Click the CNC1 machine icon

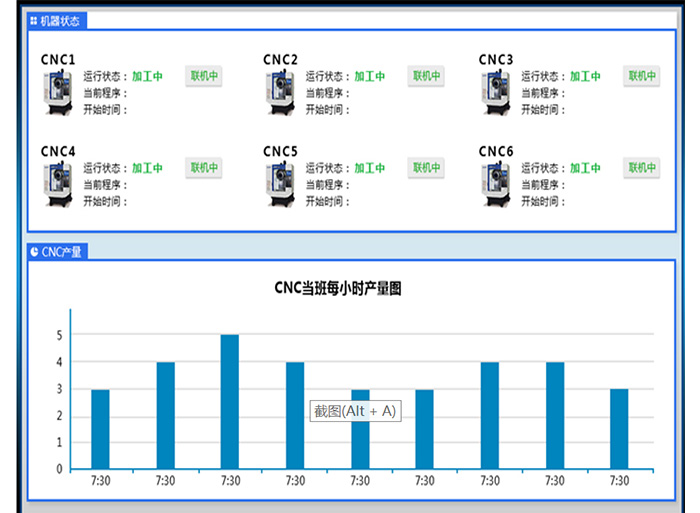[x=58, y=93]
